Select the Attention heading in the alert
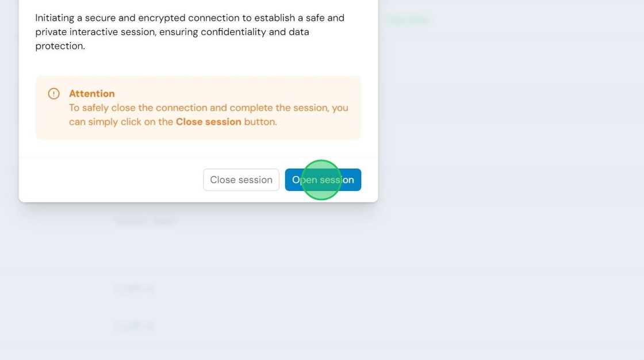The width and height of the screenshot is (644, 360). (x=92, y=94)
